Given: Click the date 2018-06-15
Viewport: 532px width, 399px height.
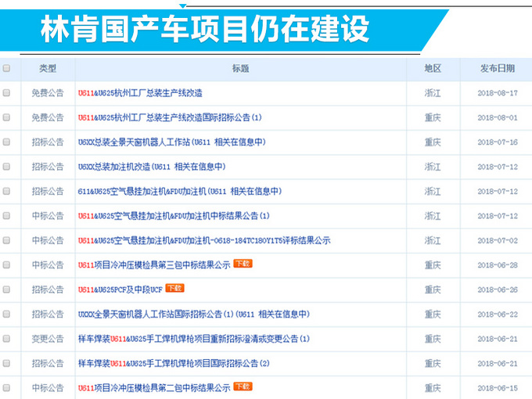Looking at the screenshot, I should click(x=498, y=388).
